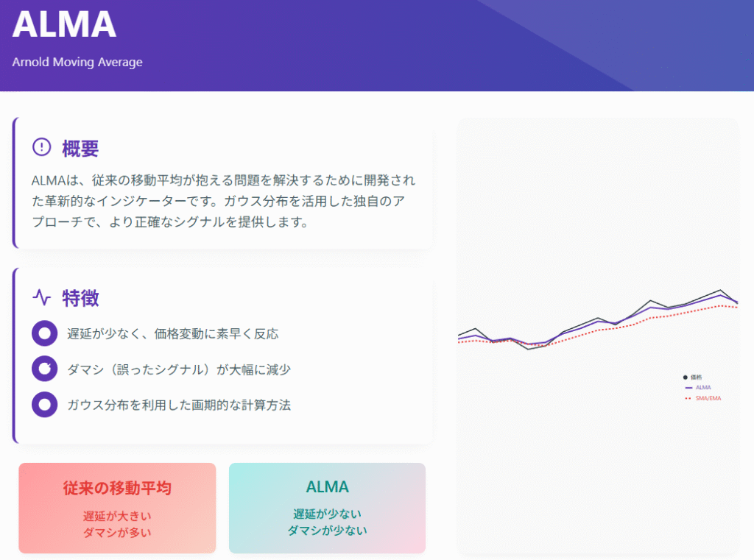Image resolution: width=754 pixels, height=560 pixels.
Task: Click the 従来の移動平均 red card
Action: tap(117, 508)
